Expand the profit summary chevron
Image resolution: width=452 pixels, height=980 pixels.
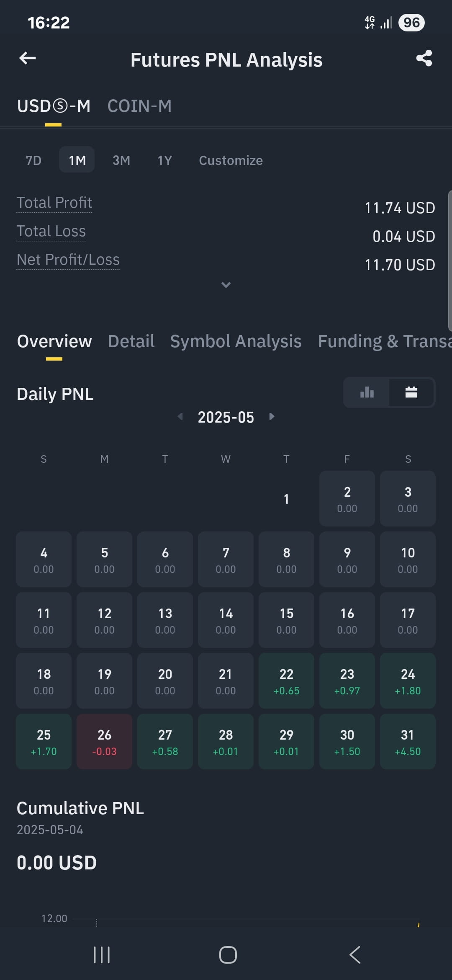226,285
